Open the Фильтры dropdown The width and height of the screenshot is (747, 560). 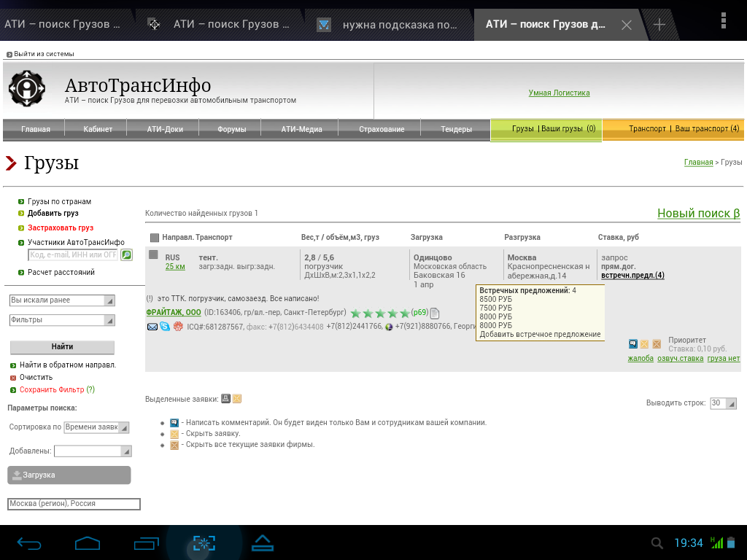[62, 320]
